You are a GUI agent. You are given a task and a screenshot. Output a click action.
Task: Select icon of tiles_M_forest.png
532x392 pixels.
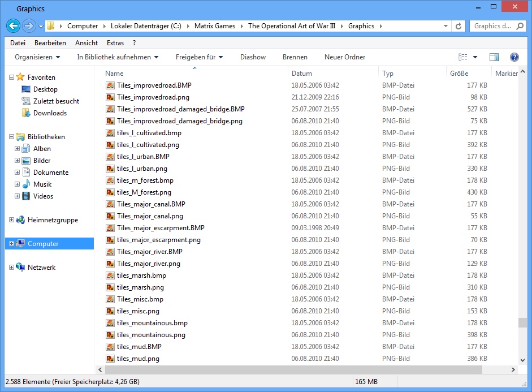point(110,192)
